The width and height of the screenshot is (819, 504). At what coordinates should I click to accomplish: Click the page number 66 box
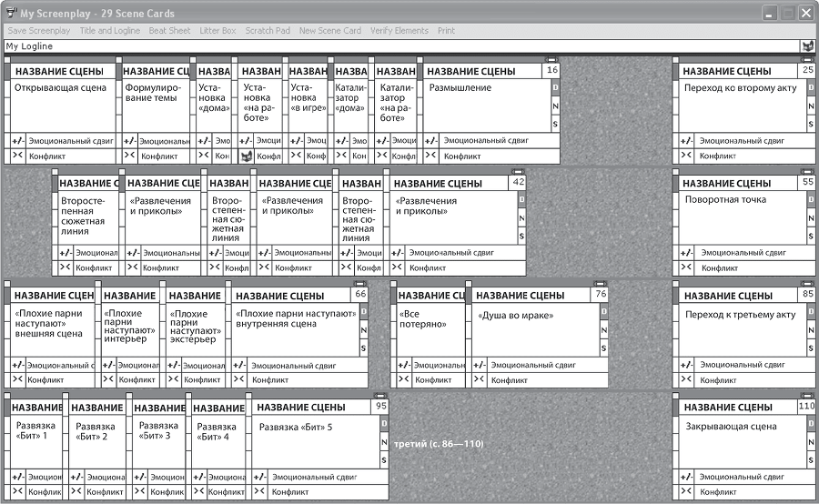point(360,294)
